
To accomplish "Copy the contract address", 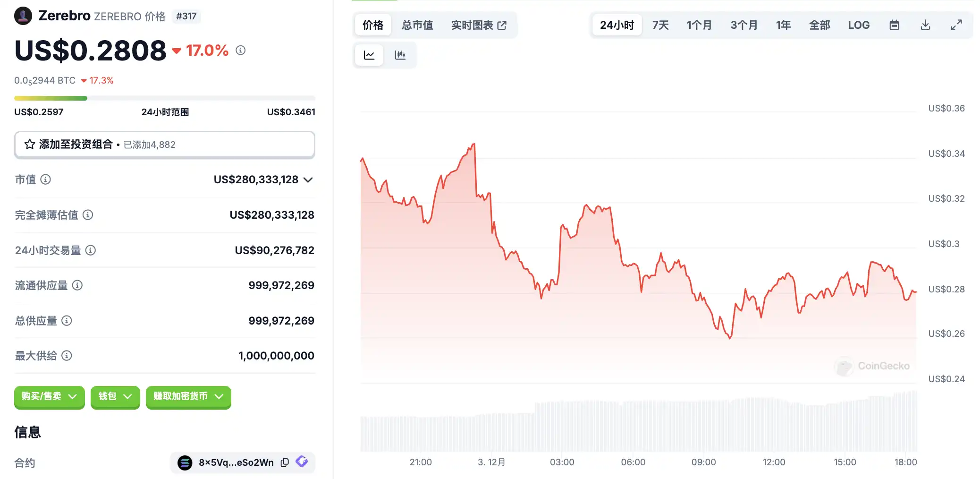I will (x=285, y=462).
